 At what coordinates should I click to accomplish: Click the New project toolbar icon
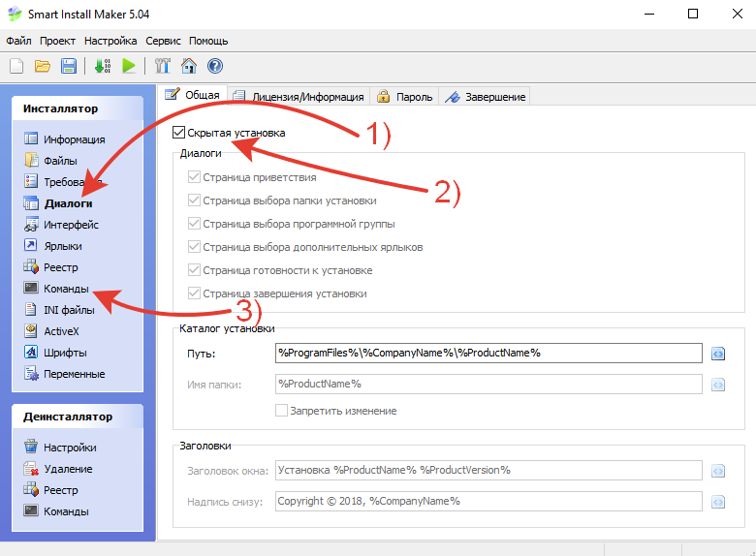point(16,66)
